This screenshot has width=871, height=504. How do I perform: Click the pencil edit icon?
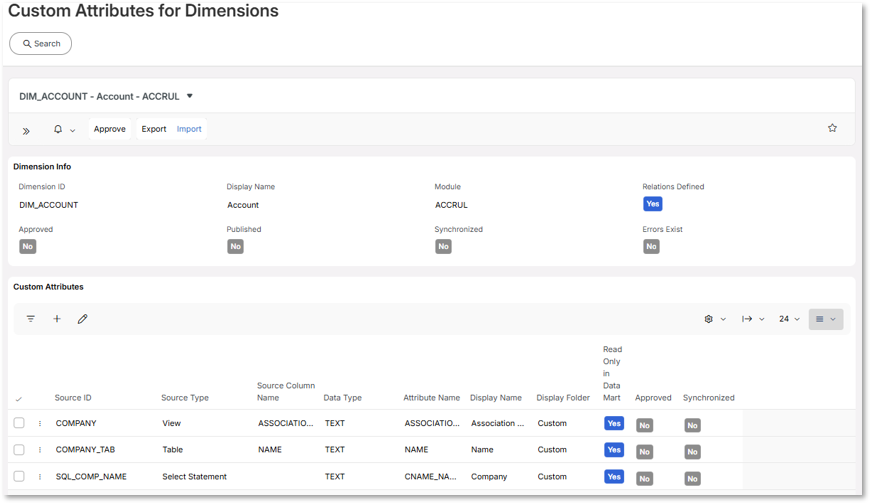click(82, 319)
